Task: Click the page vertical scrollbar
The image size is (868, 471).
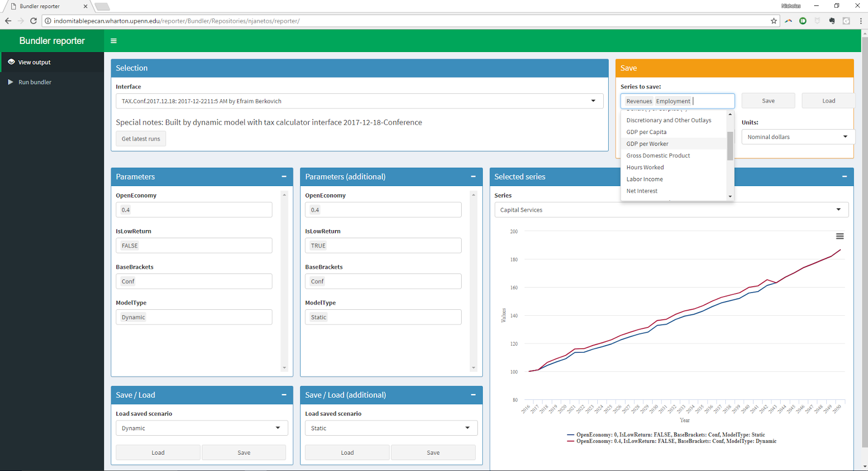Action: tap(865, 241)
